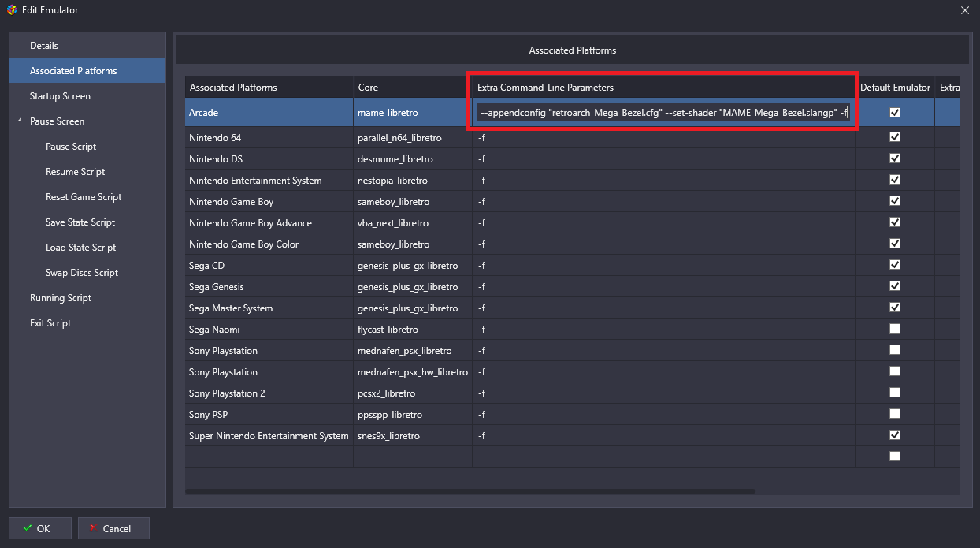Uncheck Default Emulator for Arcade

pos(894,112)
